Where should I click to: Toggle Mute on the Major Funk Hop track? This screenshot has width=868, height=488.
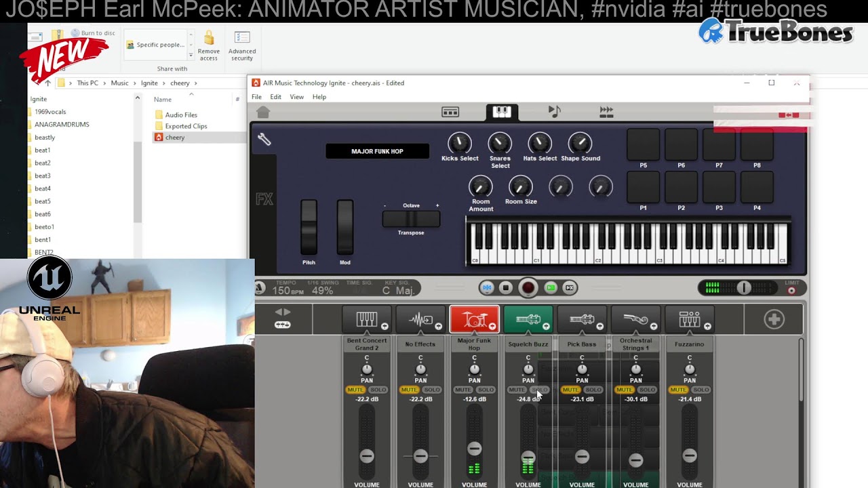point(463,390)
